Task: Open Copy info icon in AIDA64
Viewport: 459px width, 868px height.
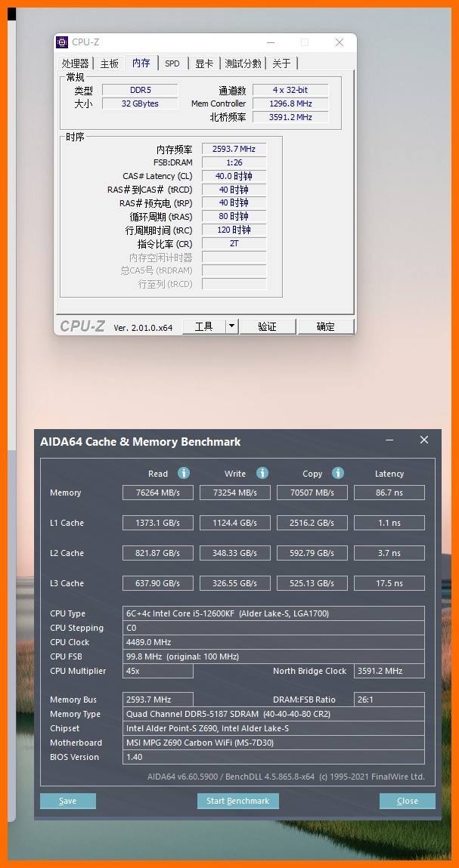Action: 337,473
